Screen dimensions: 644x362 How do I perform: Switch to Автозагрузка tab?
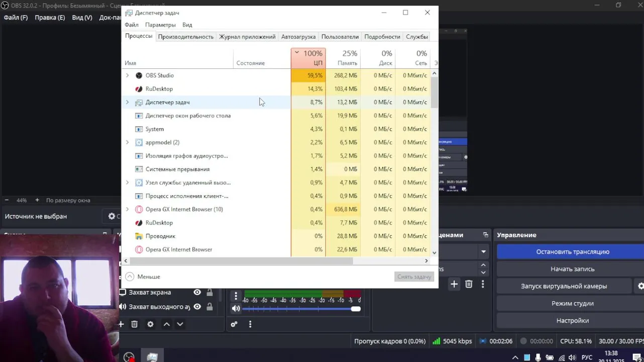(298, 37)
